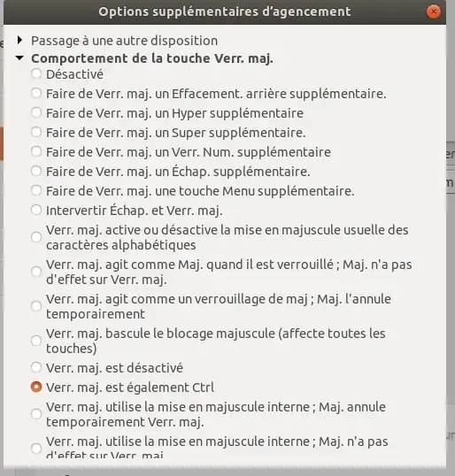The width and height of the screenshot is (455, 476).
Task: Close the Options supplémentaires d'agencement dialog
Action: click(433, 12)
